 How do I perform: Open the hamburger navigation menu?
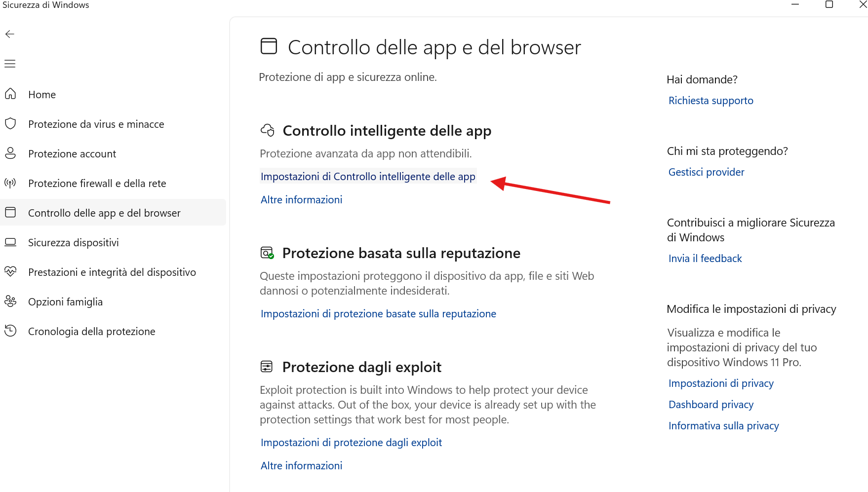(x=10, y=64)
